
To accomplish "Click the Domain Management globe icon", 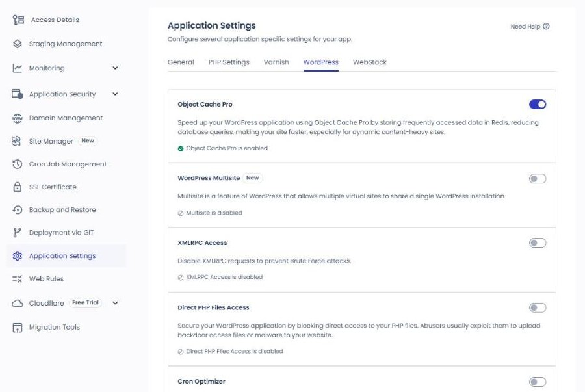I will point(18,118).
